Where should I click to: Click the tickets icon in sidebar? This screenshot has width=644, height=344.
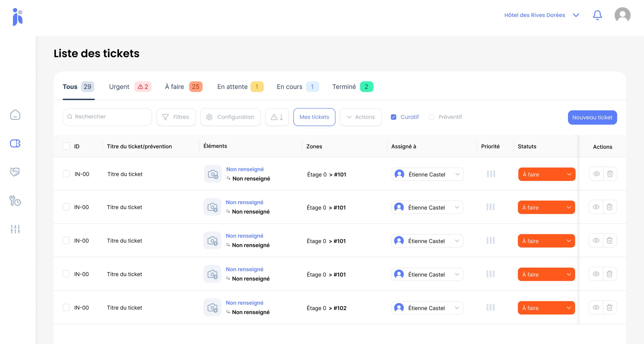pos(15,143)
